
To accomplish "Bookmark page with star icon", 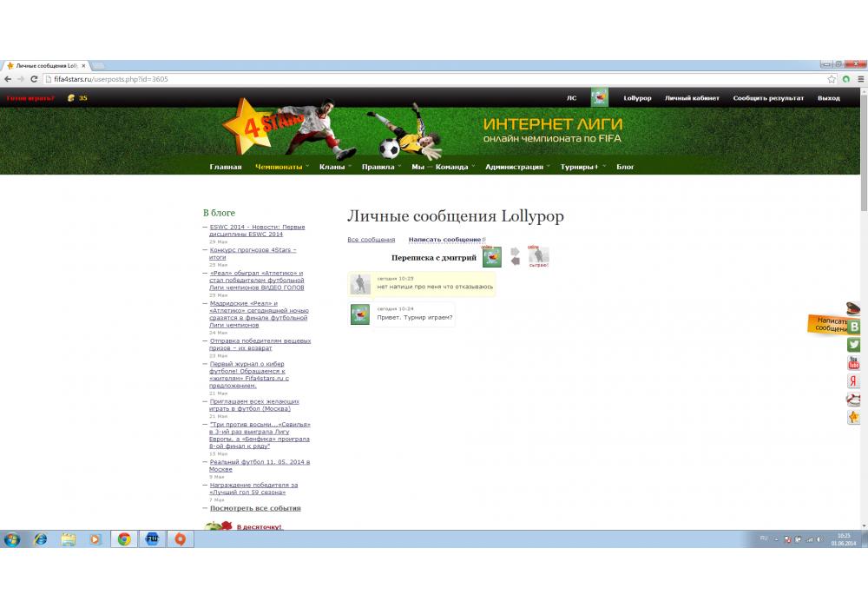I will [832, 79].
